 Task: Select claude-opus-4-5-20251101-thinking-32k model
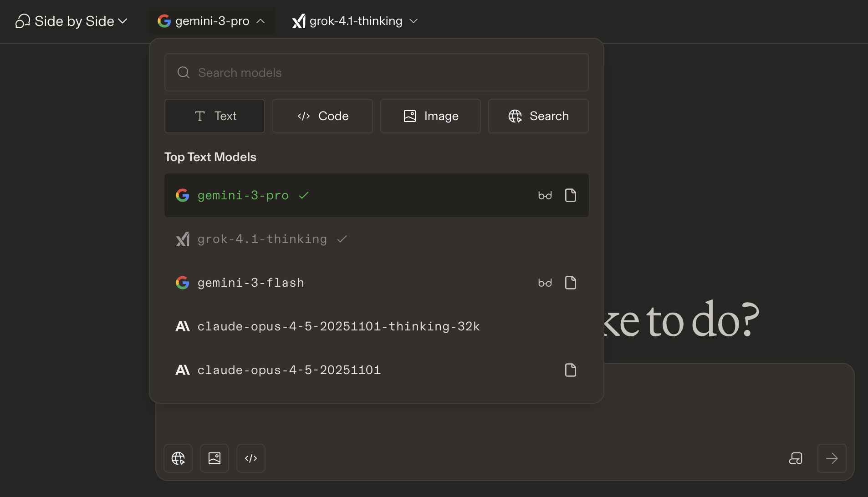click(338, 326)
